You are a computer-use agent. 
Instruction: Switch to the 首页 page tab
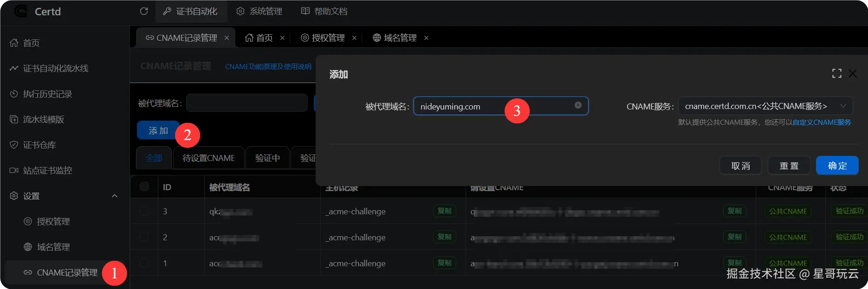(x=259, y=38)
